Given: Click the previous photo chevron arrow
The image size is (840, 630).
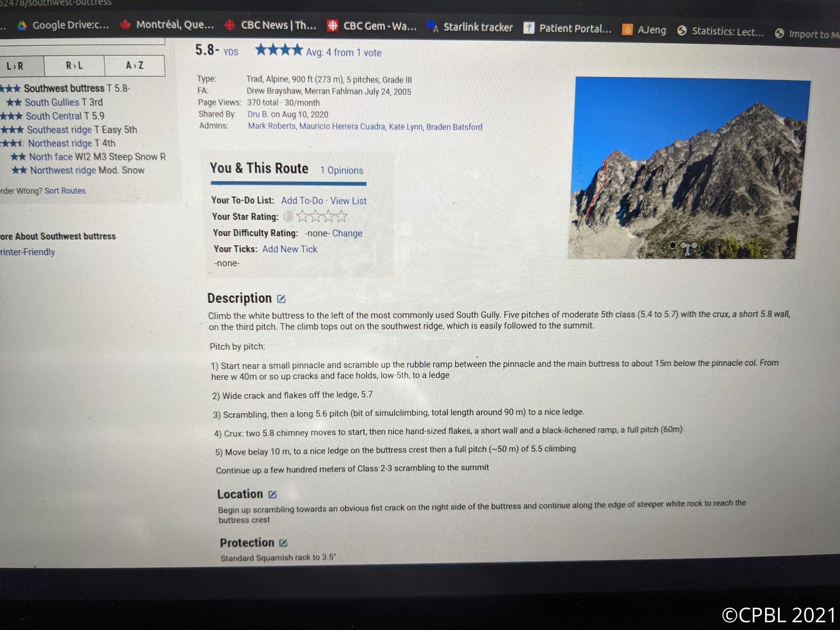Looking at the screenshot, I should tap(576, 167).
